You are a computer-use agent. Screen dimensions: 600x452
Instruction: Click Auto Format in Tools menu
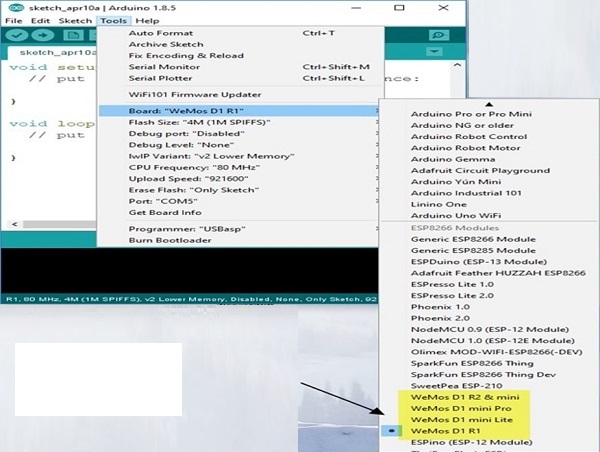154,33
